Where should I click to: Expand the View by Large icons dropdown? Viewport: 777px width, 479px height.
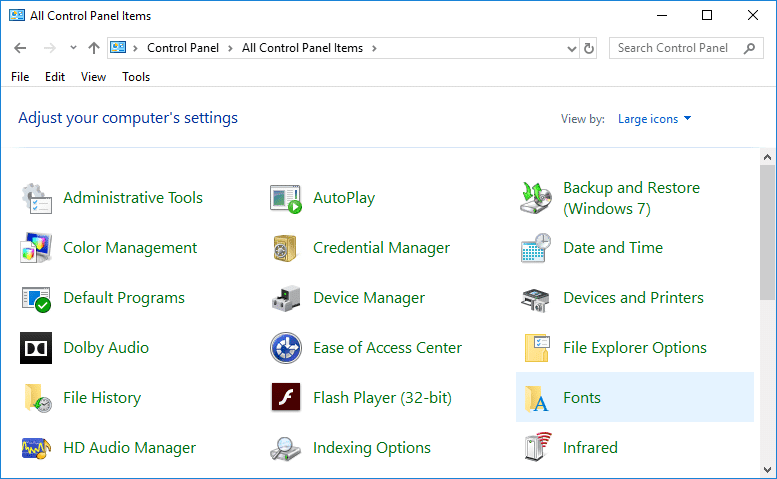(x=655, y=119)
